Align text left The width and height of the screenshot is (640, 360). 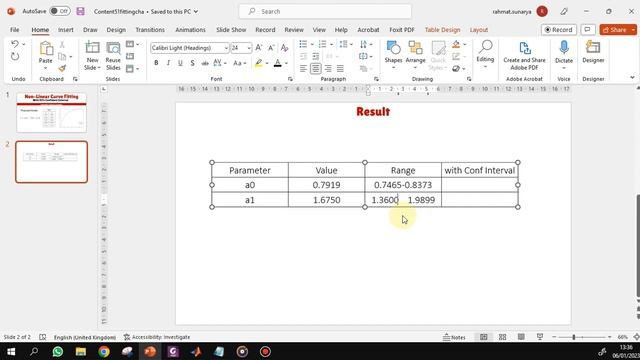303,69
